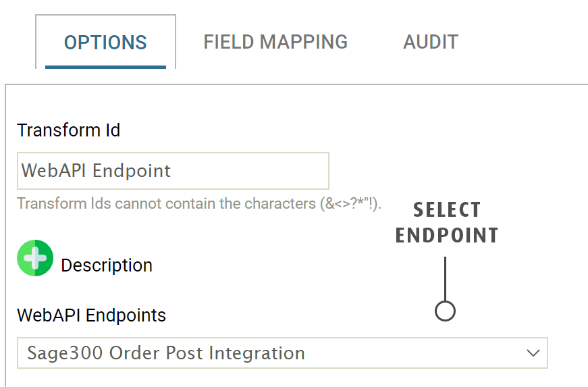
Task: Expand the Description section with green plus icon
Action: (35, 258)
